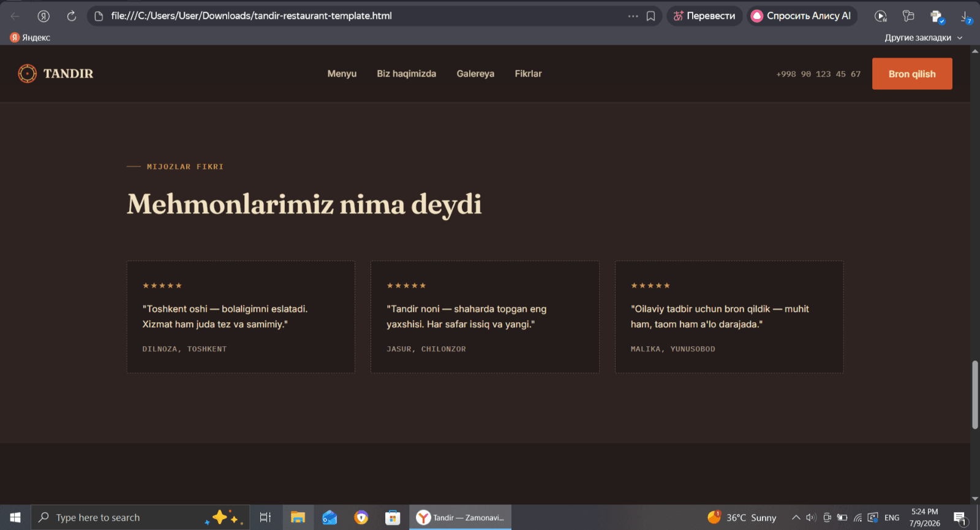Open the Galereya navigation link
The width and height of the screenshot is (980, 530).
pos(475,74)
